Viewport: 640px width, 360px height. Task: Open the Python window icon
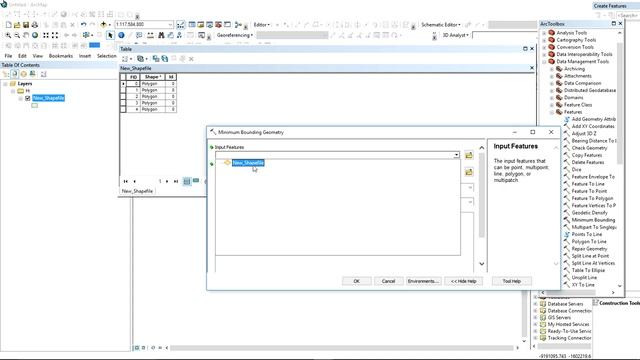point(228,25)
